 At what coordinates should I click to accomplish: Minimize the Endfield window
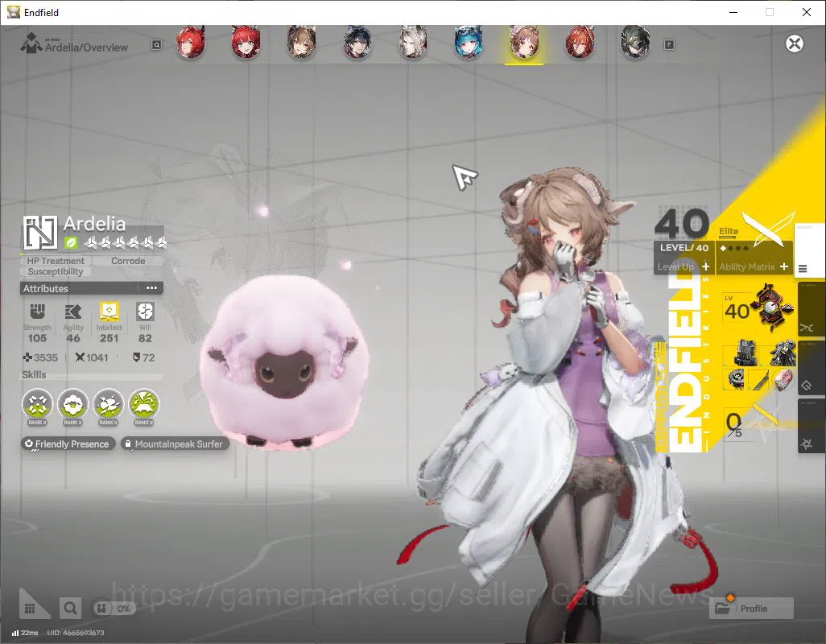pos(733,12)
